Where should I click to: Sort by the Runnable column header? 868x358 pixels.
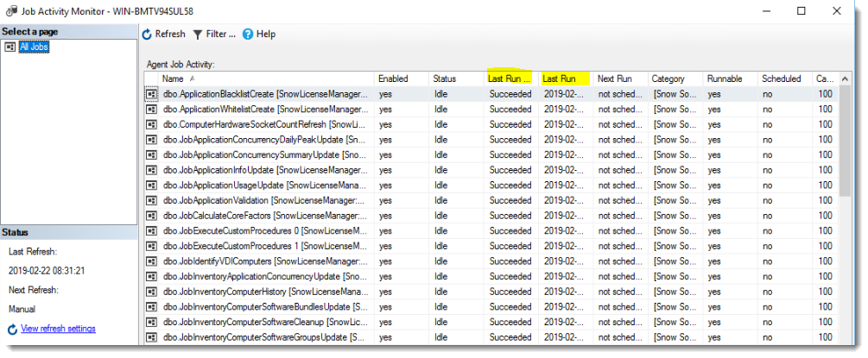(x=730, y=79)
